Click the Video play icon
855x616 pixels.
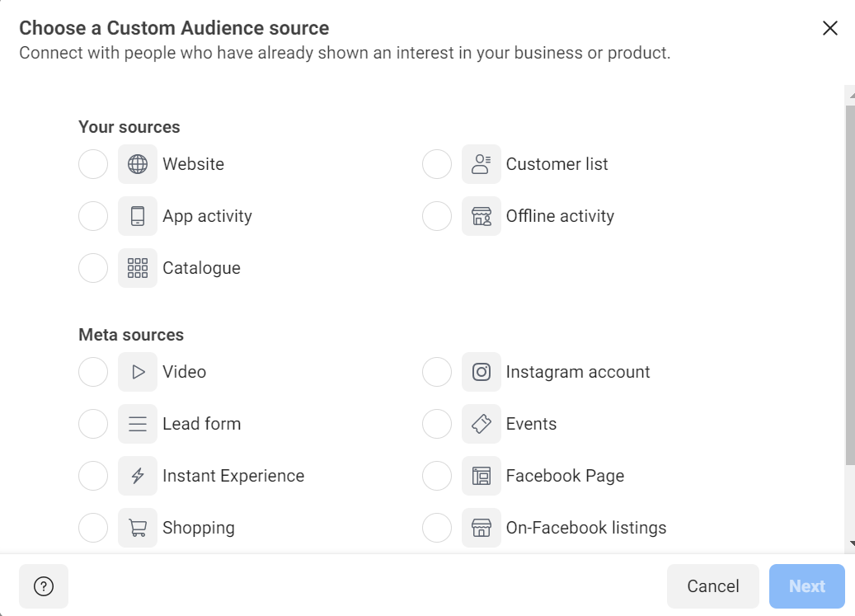tap(138, 372)
